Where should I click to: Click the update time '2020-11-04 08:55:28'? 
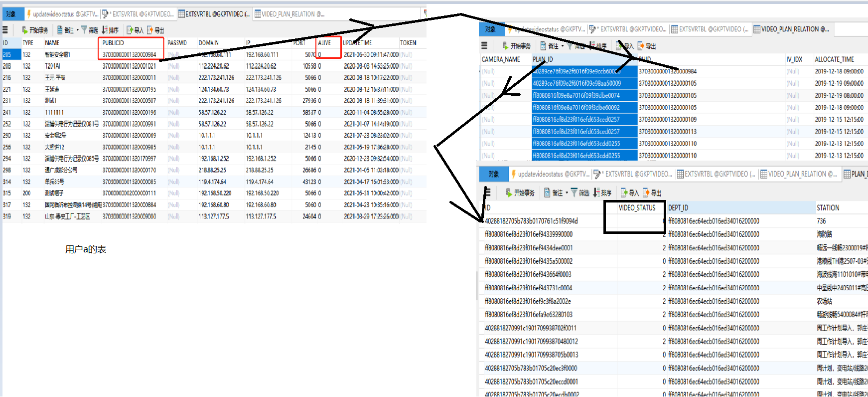click(371, 113)
